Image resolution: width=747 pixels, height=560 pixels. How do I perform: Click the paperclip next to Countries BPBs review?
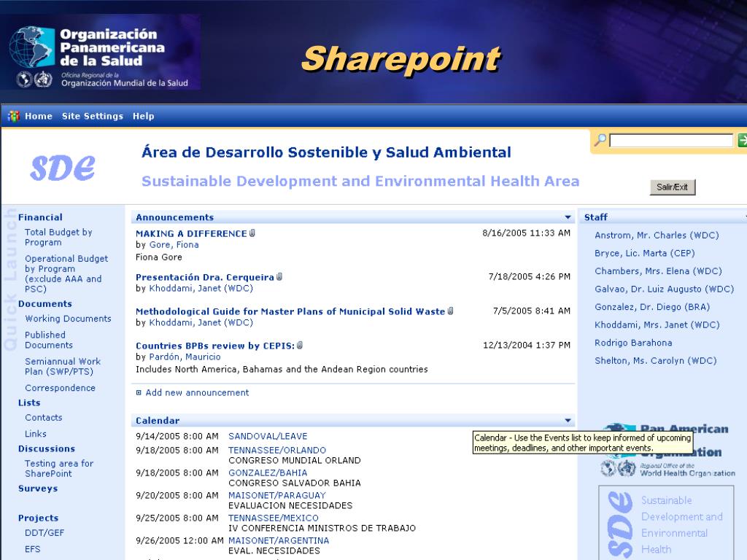pyautogui.click(x=300, y=345)
